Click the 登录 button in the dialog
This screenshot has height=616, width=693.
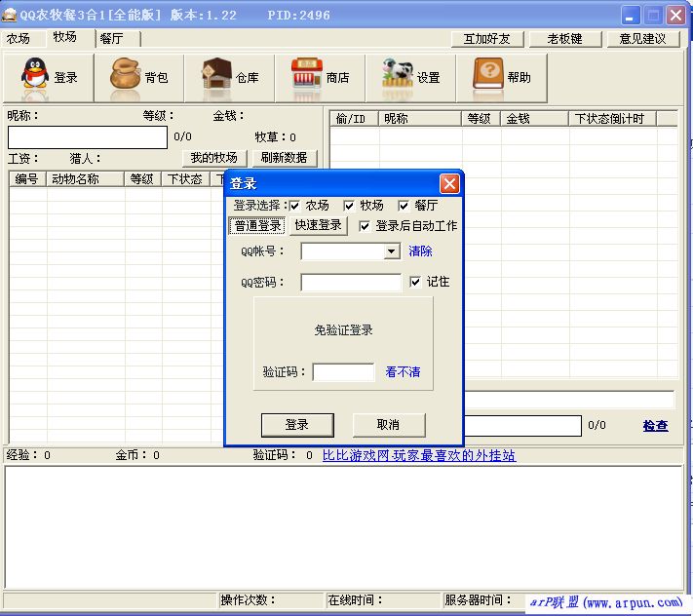coord(297,425)
